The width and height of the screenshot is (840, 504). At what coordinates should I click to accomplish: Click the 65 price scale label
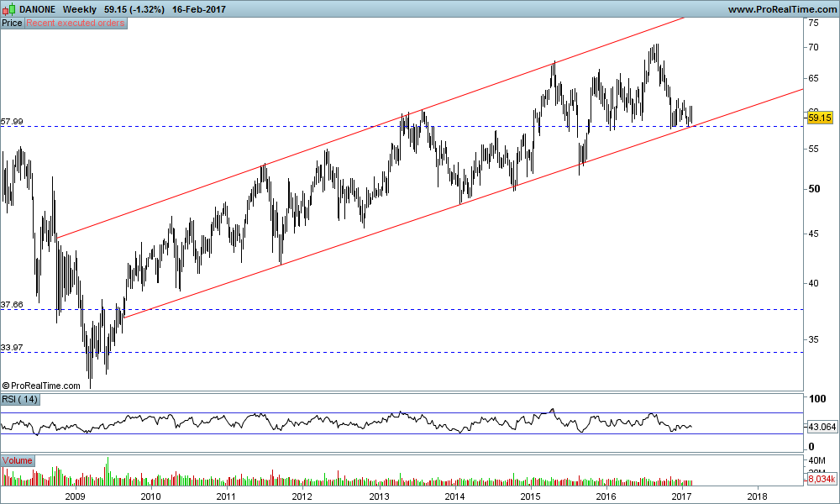[813, 79]
